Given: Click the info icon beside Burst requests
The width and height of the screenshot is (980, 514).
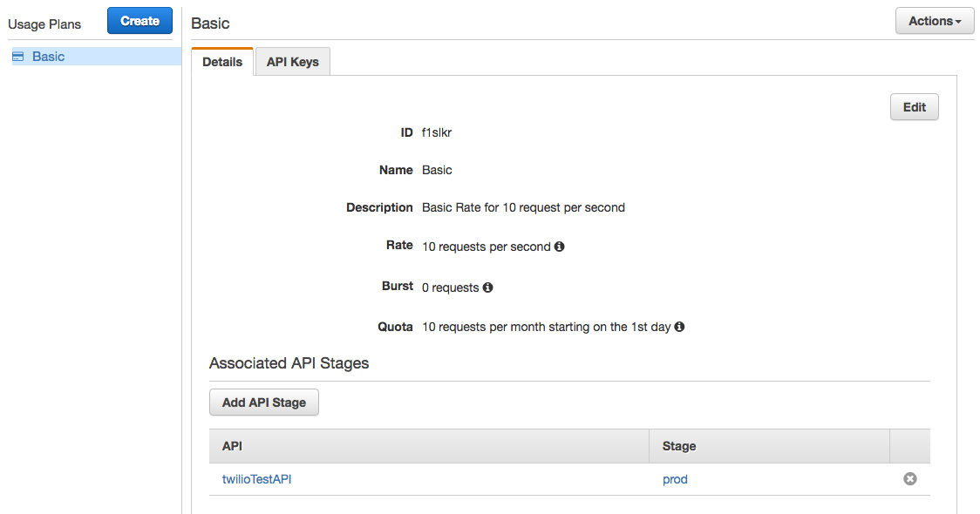Looking at the screenshot, I should click(487, 287).
